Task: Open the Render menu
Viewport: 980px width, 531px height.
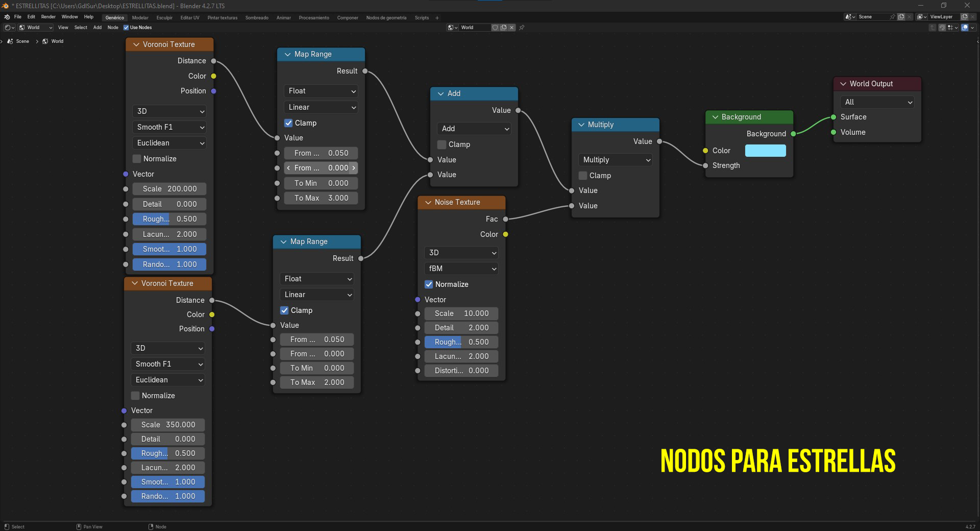Action: click(48, 17)
